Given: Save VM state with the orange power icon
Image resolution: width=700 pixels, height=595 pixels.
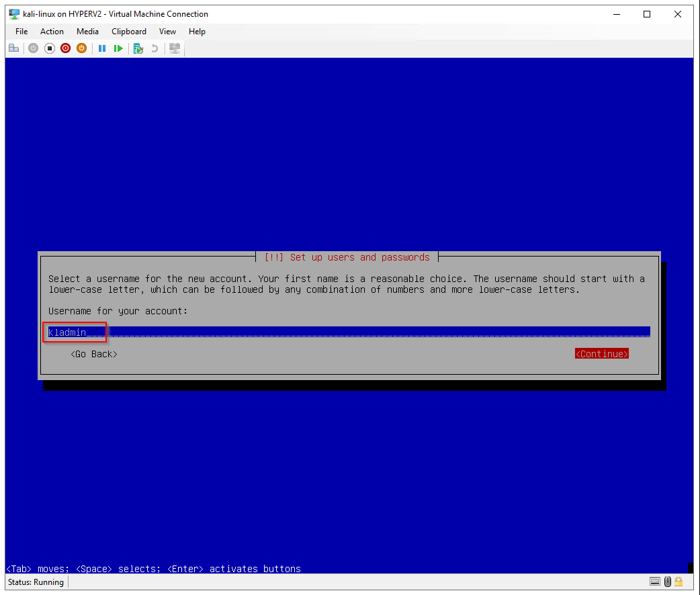Looking at the screenshot, I should point(81,48).
